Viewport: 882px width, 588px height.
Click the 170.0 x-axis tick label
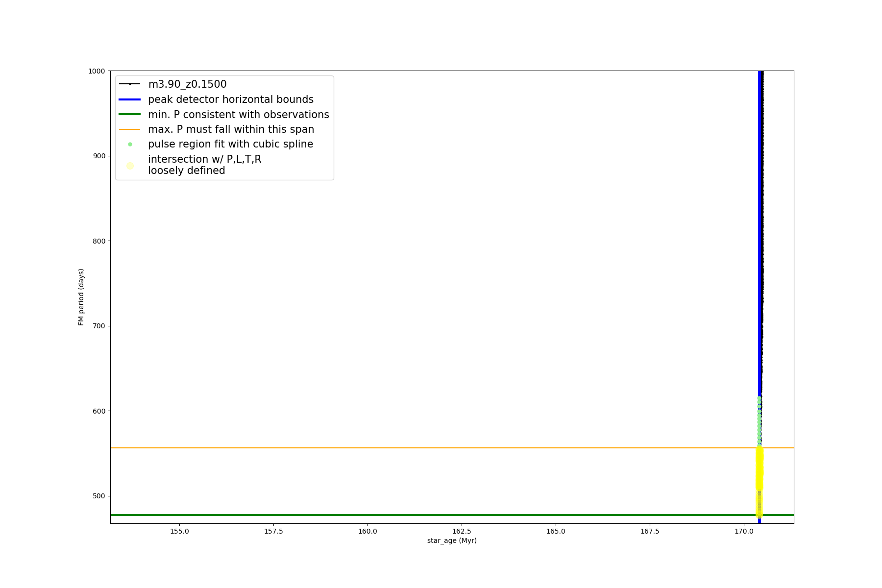click(744, 531)
